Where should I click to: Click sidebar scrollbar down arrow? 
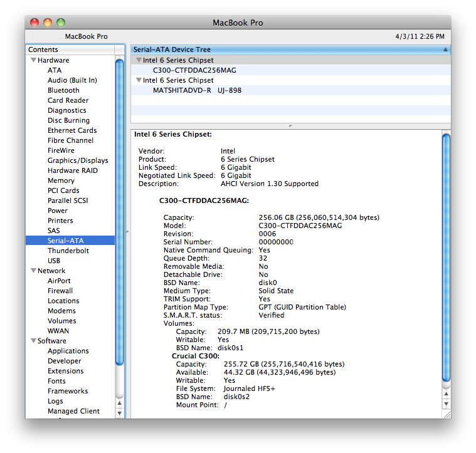click(x=120, y=413)
